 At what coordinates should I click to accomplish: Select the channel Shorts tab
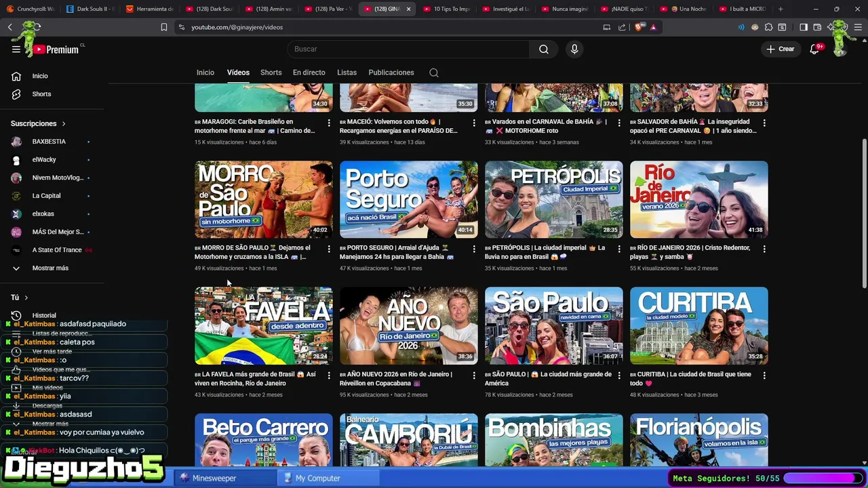[x=271, y=73]
